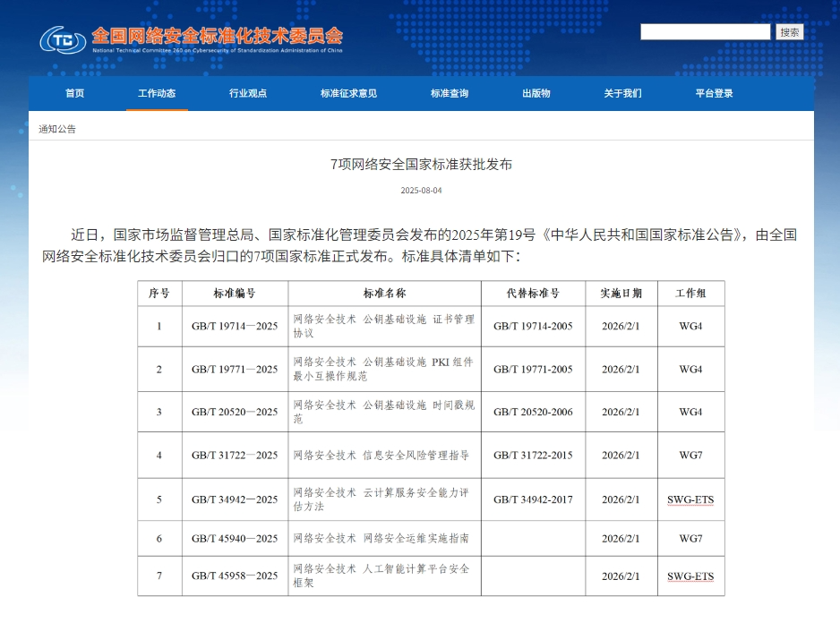The width and height of the screenshot is (840, 631).
Task: Click 平台登录 to log in
Action: tap(714, 93)
